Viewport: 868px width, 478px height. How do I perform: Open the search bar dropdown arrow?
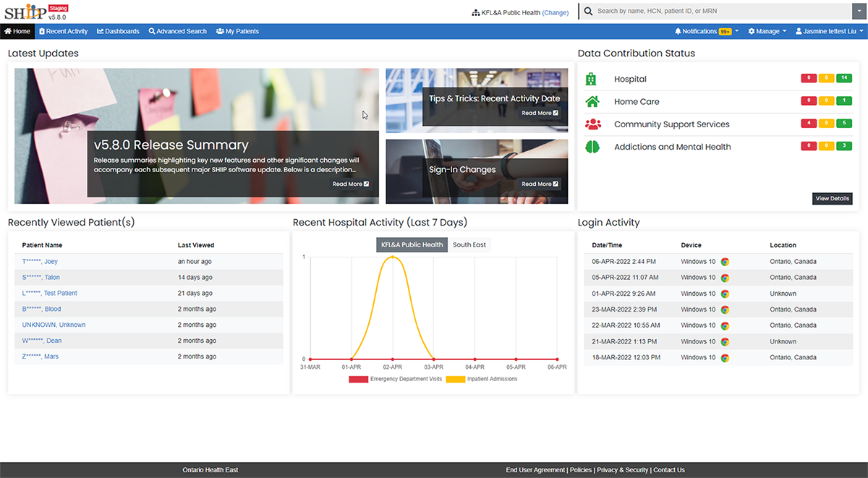point(858,12)
